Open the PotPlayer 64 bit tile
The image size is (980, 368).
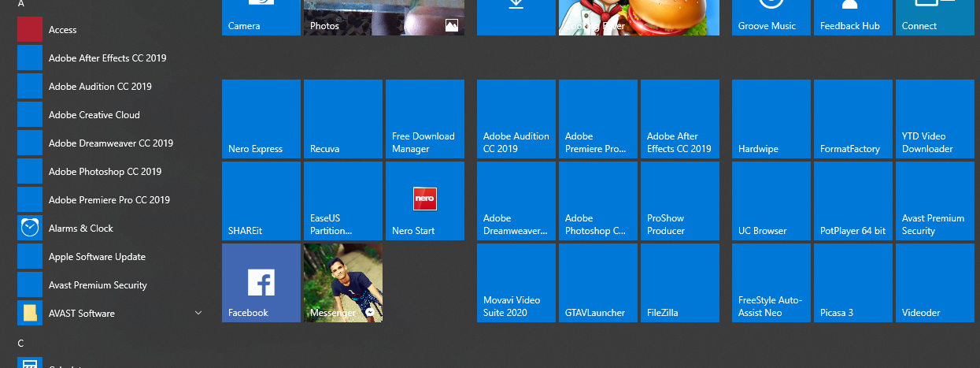[853, 201]
